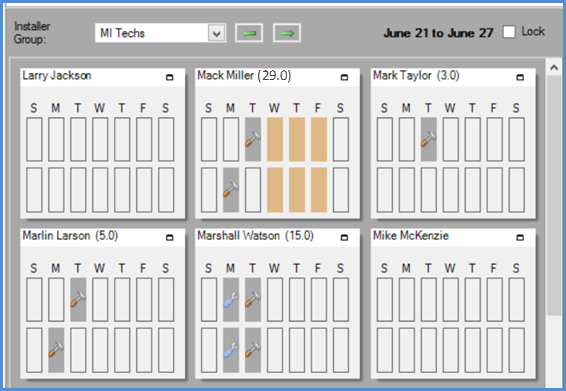The image size is (566, 391).
Task: Collapse Marshall Watson's schedule card
Action: (344, 238)
